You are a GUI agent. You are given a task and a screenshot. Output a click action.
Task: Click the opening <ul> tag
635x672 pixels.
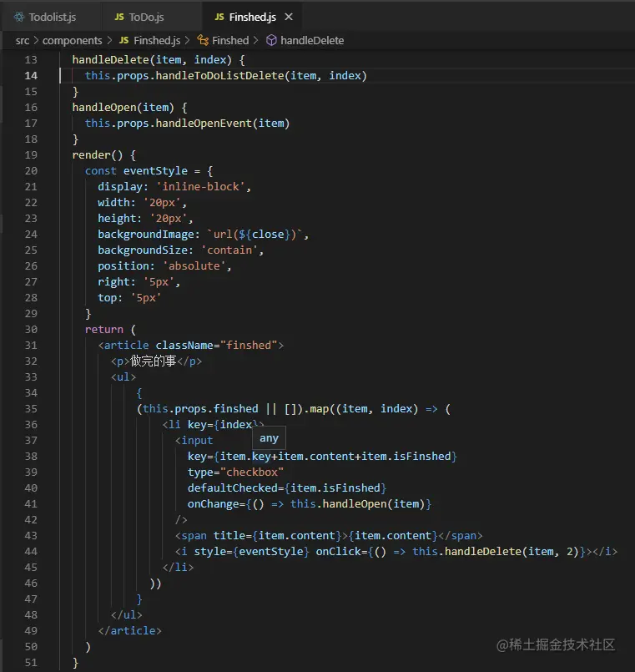click(123, 377)
